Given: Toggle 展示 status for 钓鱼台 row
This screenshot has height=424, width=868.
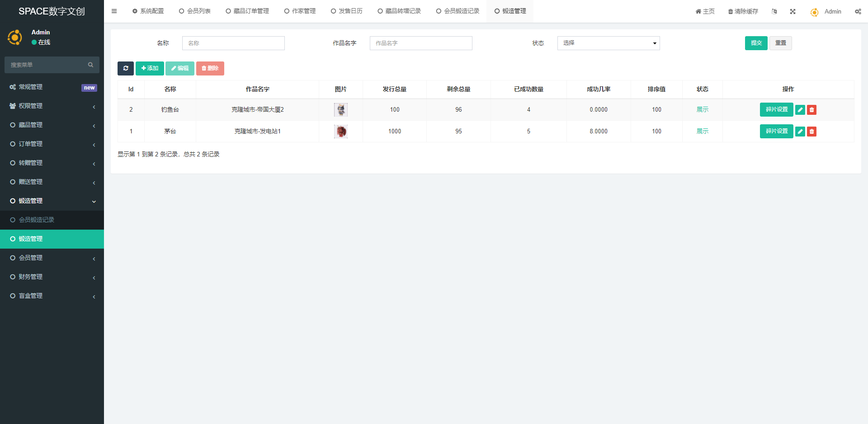Looking at the screenshot, I should [702, 110].
